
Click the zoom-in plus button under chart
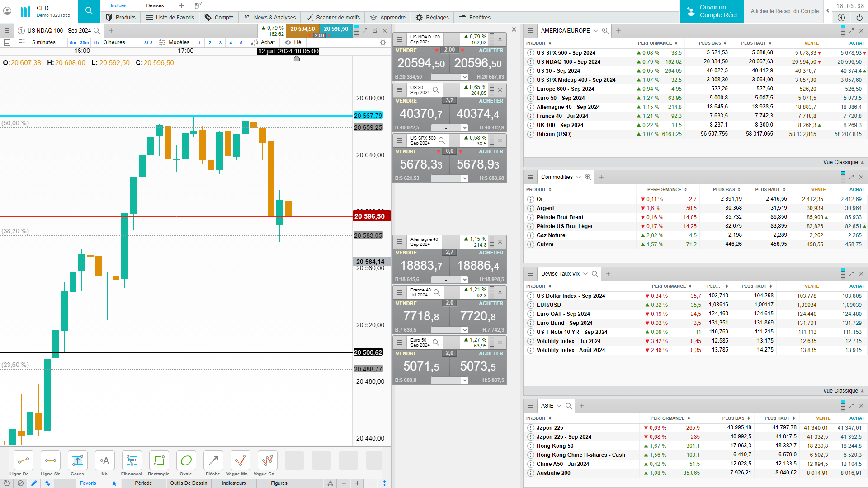click(357, 483)
